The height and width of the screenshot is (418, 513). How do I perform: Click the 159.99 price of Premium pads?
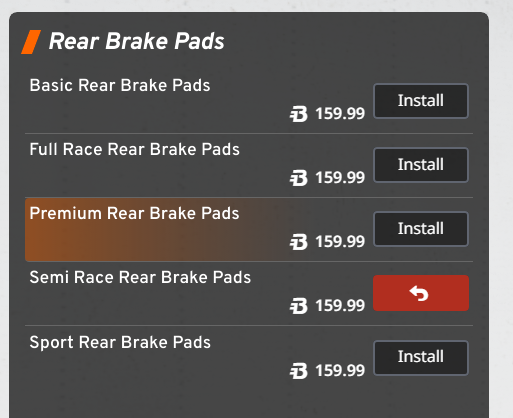click(340, 242)
